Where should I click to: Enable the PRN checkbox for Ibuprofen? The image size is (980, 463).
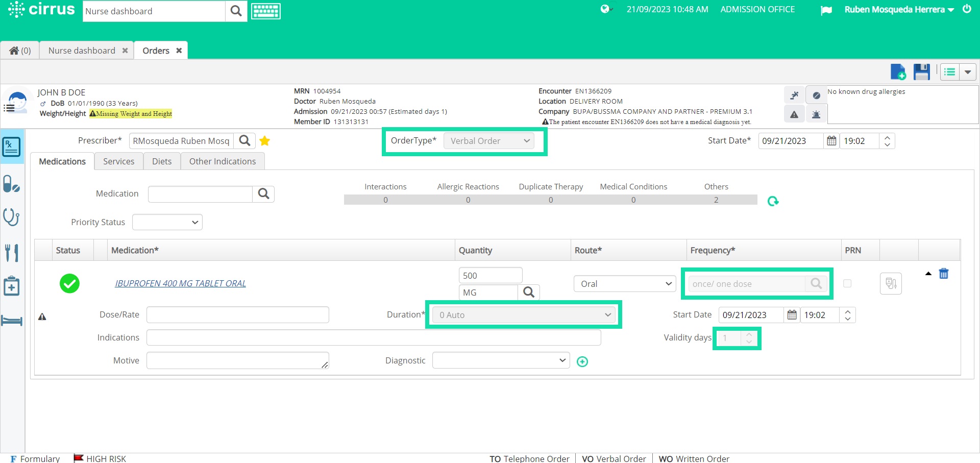pyautogui.click(x=848, y=283)
